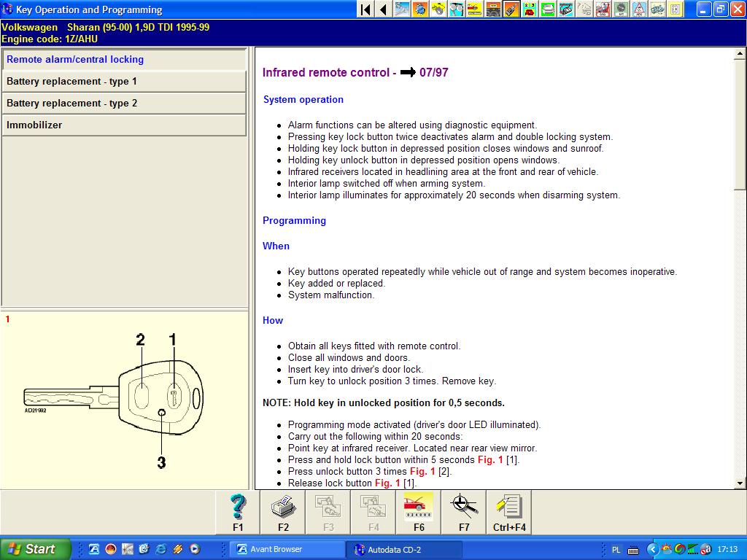747x560 pixels.
Task: Expand hidden system tray icons arrow
Action: click(652, 550)
